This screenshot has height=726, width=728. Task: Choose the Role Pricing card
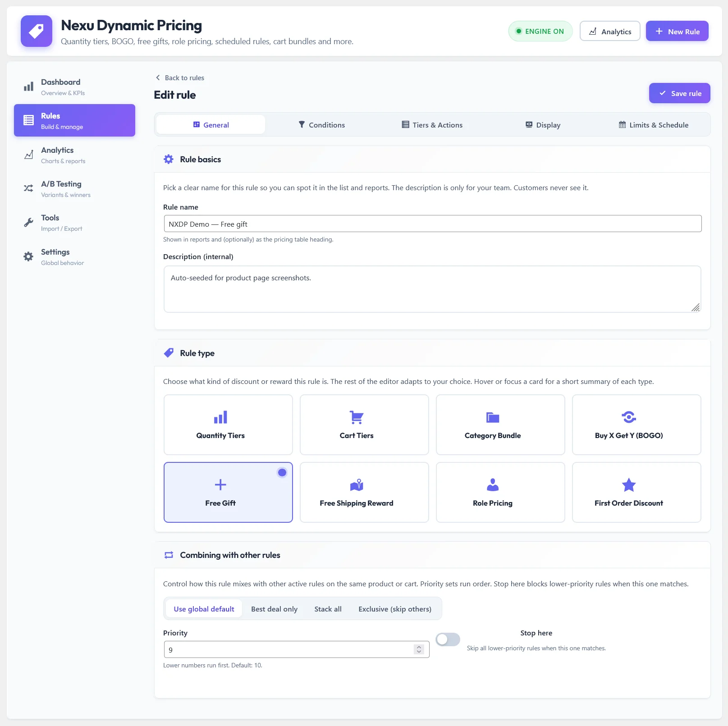click(500, 492)
